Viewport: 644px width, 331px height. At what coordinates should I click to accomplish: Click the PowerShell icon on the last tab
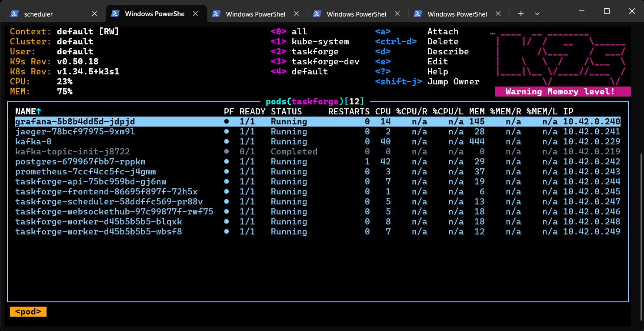(x=418, y=14)
